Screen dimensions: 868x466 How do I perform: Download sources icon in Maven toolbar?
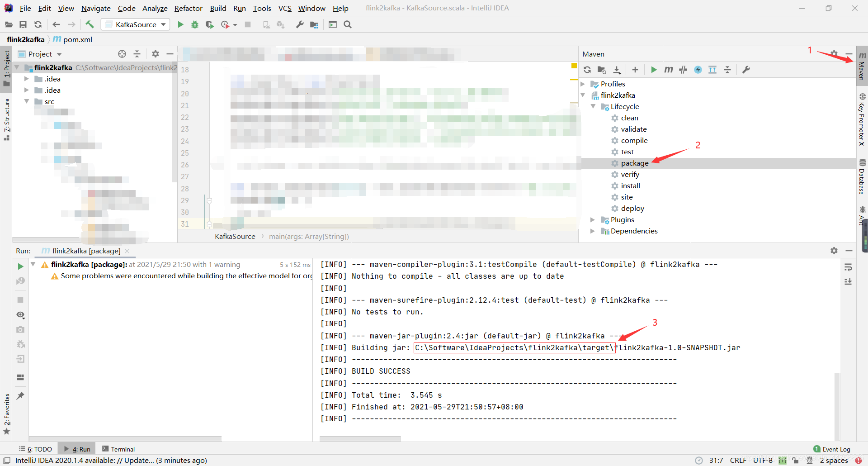point(617,70)
